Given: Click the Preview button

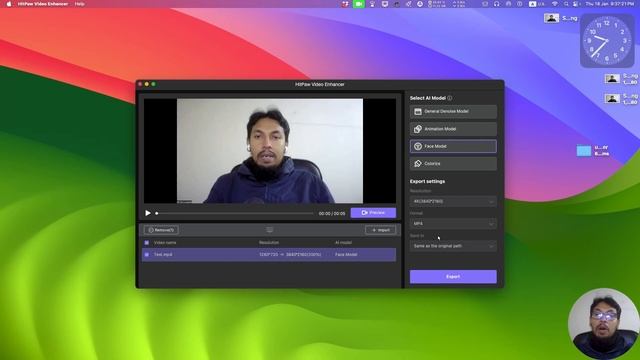Looking at the screenshot, I should (x=373, y=213).
